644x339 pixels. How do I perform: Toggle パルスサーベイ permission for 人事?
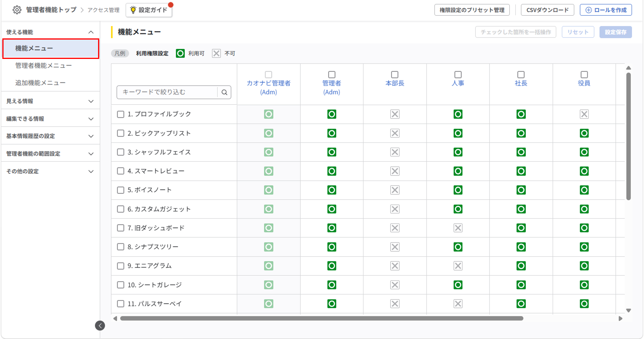(x=458, y=304)
